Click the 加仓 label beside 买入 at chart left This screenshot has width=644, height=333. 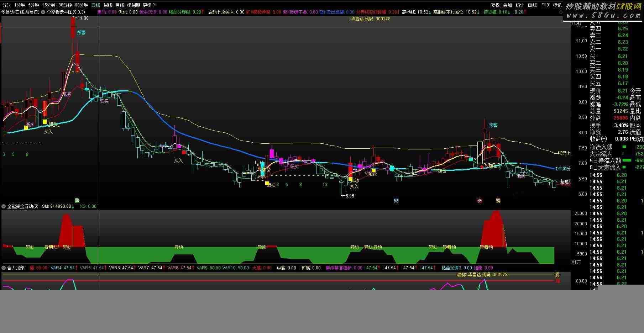tap(53, 124)
